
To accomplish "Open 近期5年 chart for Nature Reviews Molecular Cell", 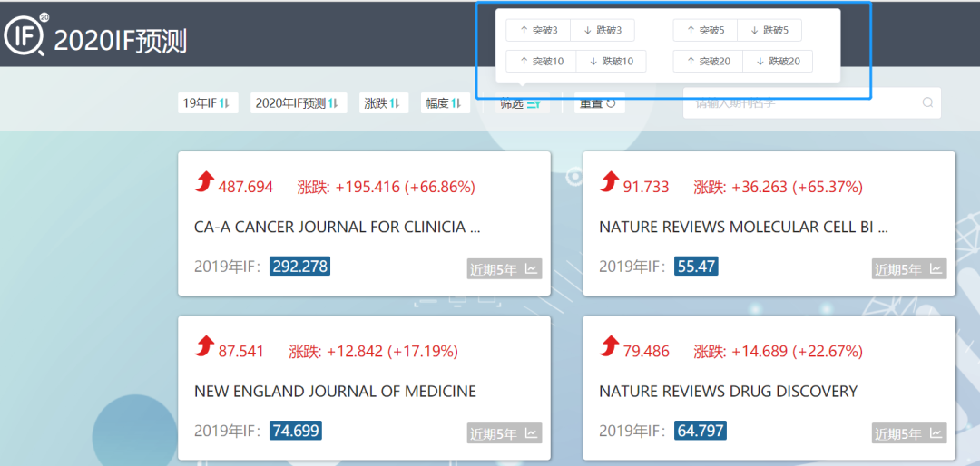I will 909,269.
